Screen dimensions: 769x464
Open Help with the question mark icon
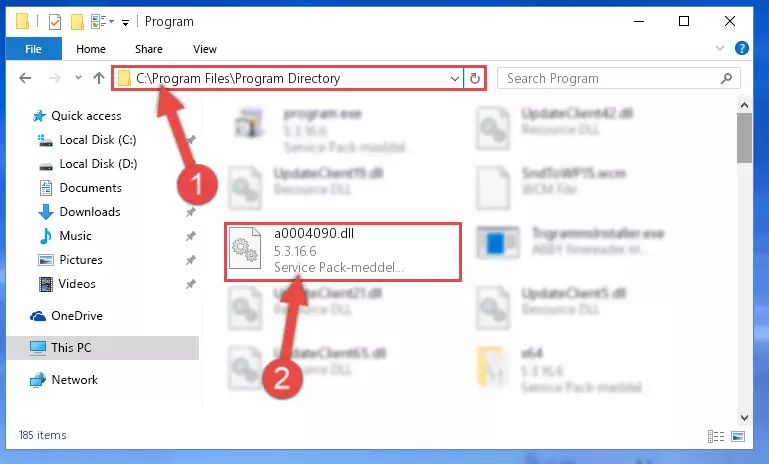point(742,48)
